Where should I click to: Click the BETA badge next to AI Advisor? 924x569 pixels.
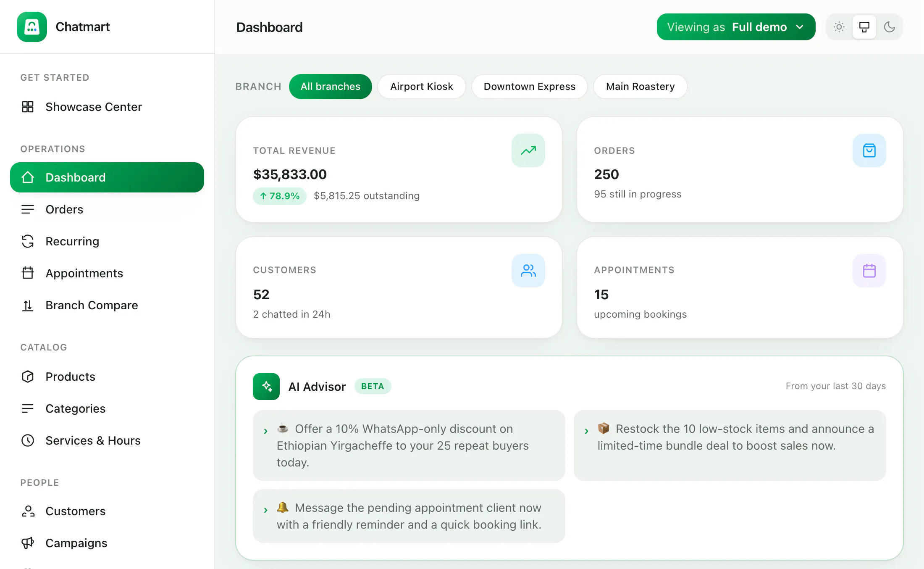[x=373, y=386]
